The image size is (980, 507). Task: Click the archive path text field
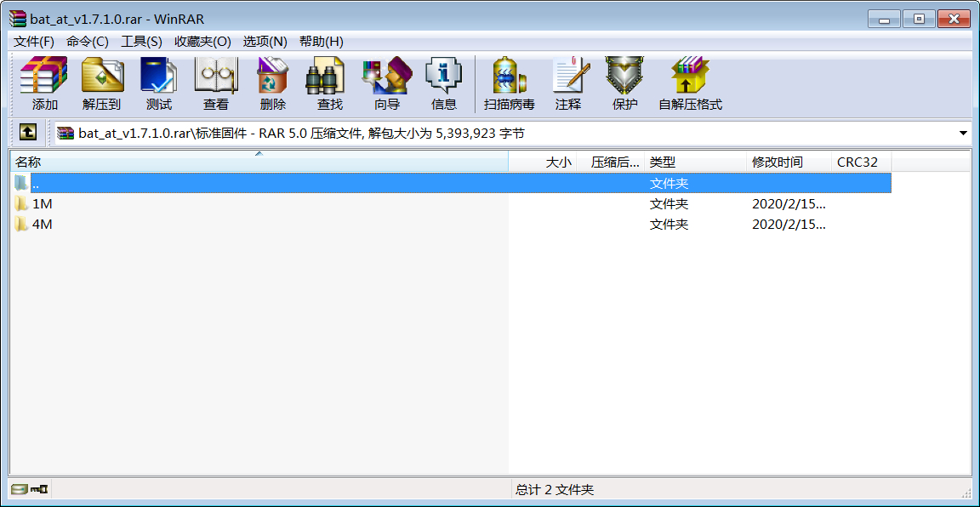click(512, 133)
